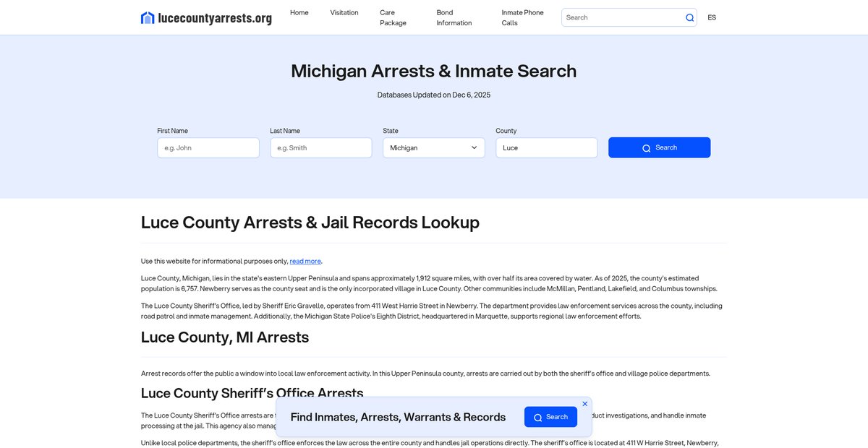This screenshot has width=868, height=448.
Task: Click the 'Luce County, MI Arrests' heading
Action: [x=225, y=337]
